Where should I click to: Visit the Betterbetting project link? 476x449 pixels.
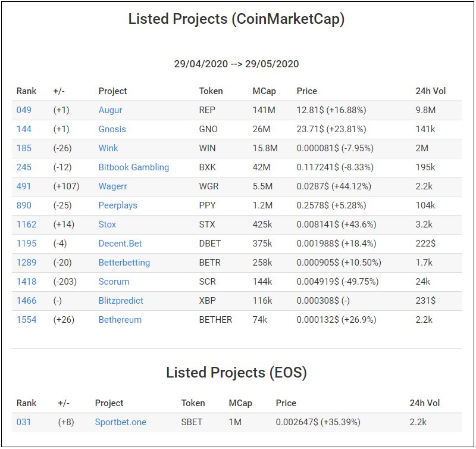click(x=124, y=263)
